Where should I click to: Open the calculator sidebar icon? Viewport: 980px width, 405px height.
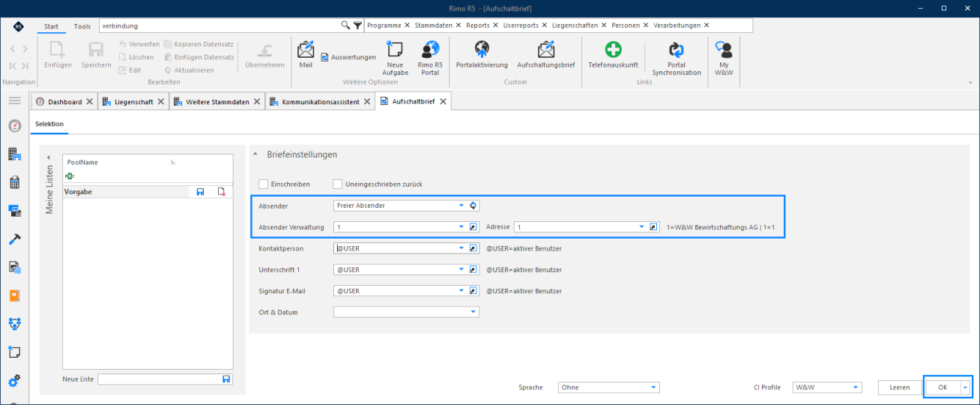14,182
